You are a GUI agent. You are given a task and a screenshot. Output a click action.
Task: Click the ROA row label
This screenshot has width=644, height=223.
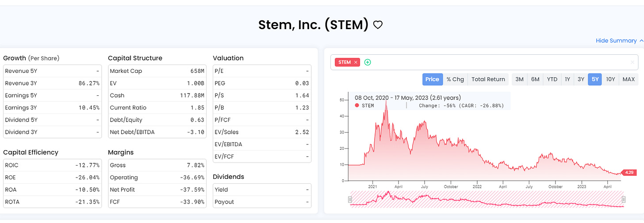11,189
